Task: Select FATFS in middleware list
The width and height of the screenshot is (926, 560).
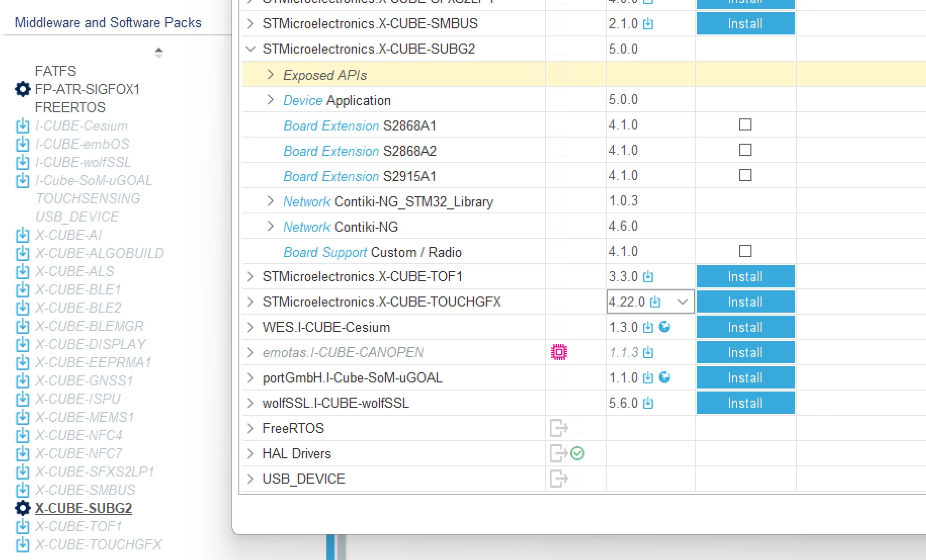Action: click(x=55, y=71)
